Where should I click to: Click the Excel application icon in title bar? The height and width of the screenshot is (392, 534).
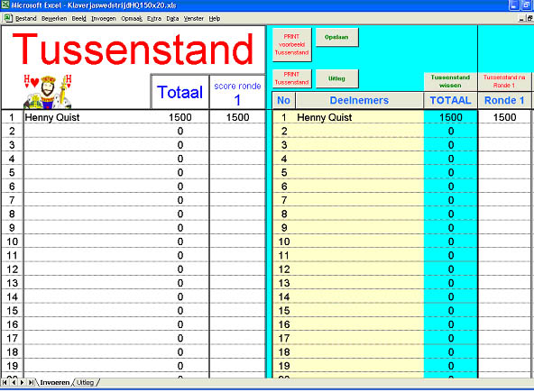[5, 5]
